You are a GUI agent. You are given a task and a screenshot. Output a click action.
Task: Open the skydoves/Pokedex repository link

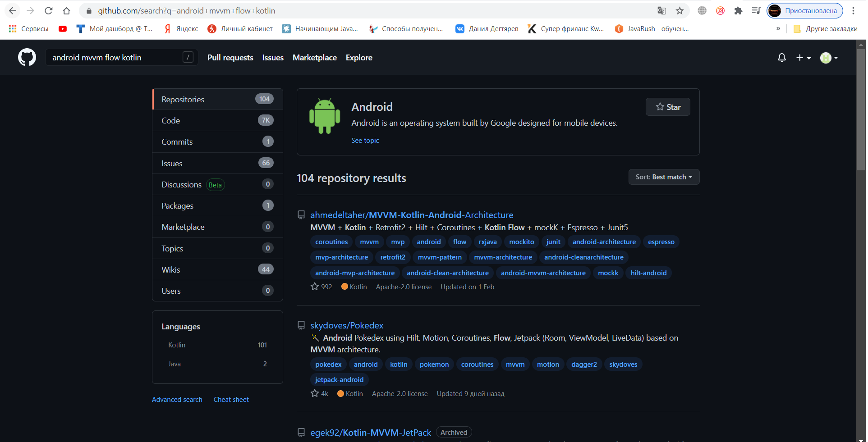[x=347, y=325]
